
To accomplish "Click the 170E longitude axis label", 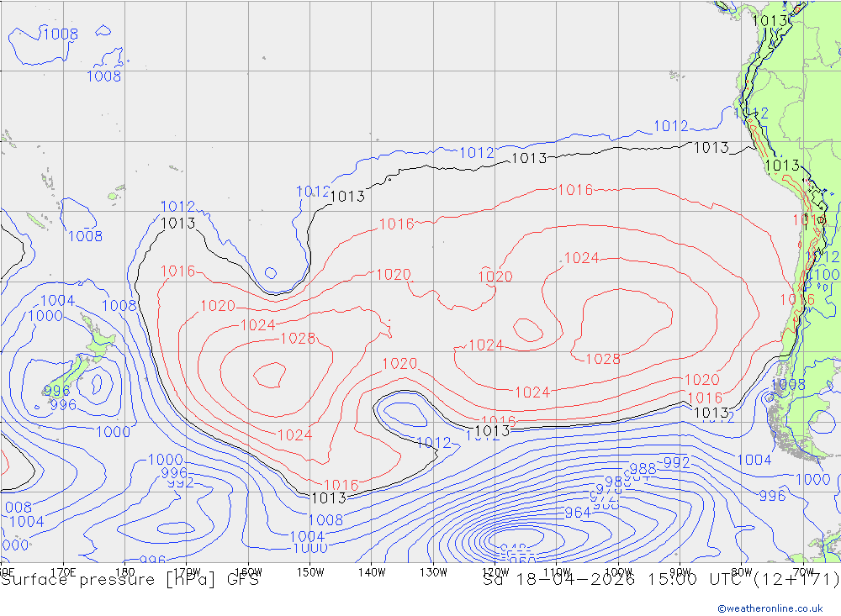I will click(x=63, y=572).
